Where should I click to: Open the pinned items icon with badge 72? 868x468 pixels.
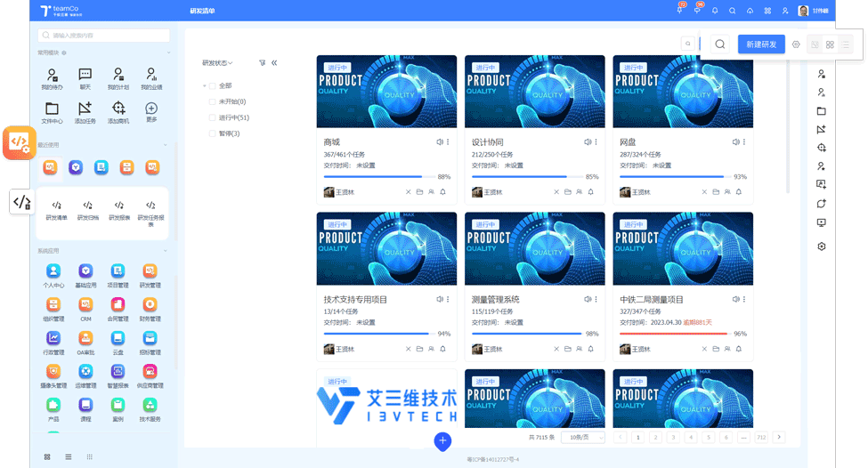point(680,10)
